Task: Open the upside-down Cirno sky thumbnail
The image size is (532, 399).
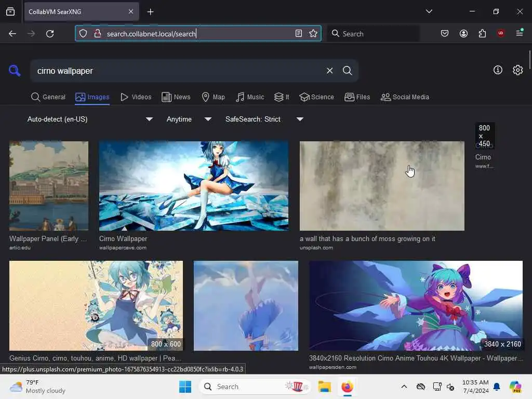Action: pos(246,305)
